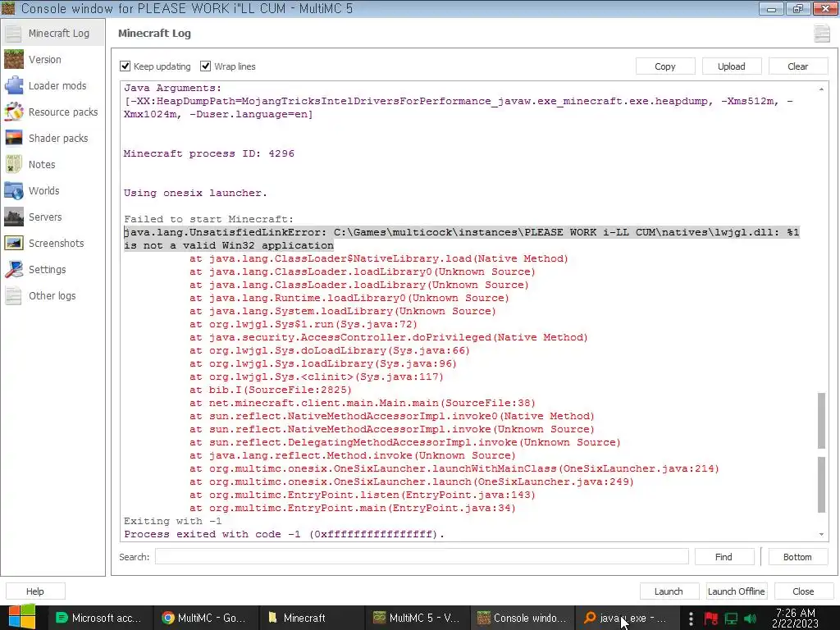Open the Windows Start button
This screenshot has height=630, width=840.
[21, 618]
